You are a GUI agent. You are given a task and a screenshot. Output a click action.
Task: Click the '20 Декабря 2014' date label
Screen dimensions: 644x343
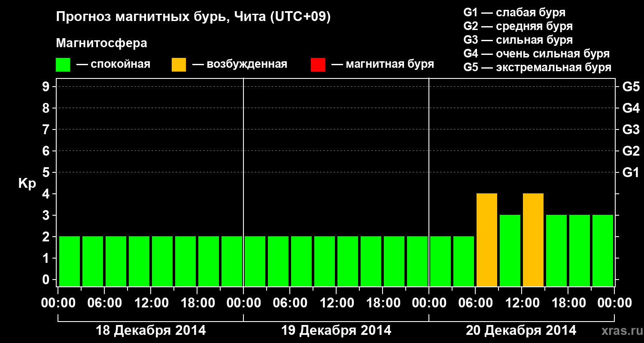(521, 331)
